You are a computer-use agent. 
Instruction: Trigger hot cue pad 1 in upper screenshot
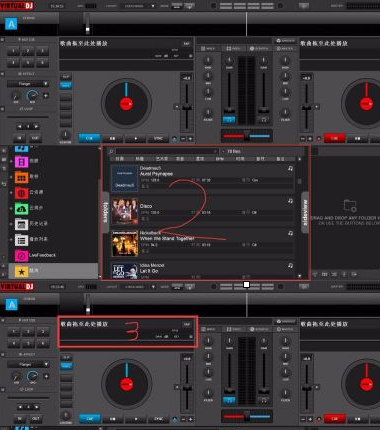tap(13, 51)
